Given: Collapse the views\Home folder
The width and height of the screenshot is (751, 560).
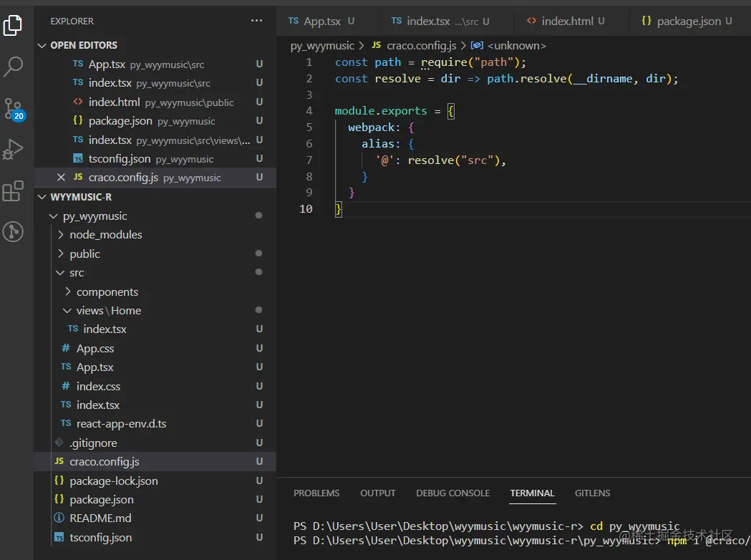Looking at the screenshot, I should pos(67,310).
